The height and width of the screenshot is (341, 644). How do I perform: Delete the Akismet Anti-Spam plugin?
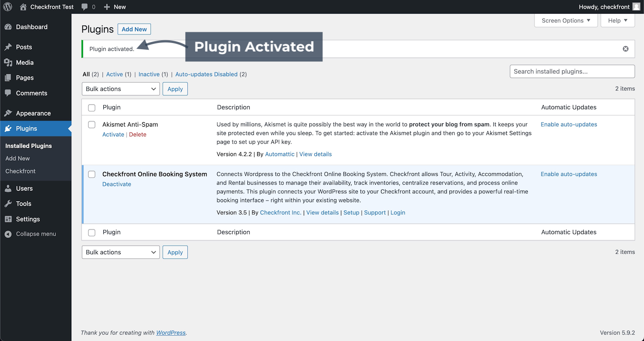138,134
